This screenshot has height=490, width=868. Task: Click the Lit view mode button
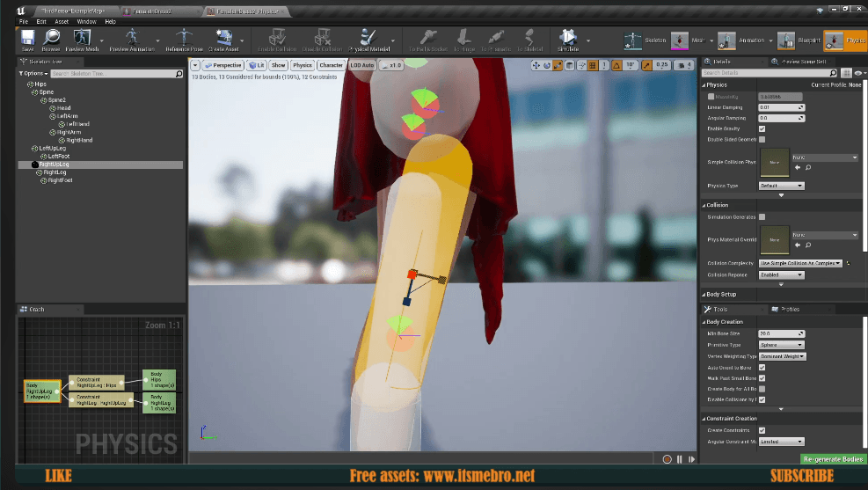(256, 65)
